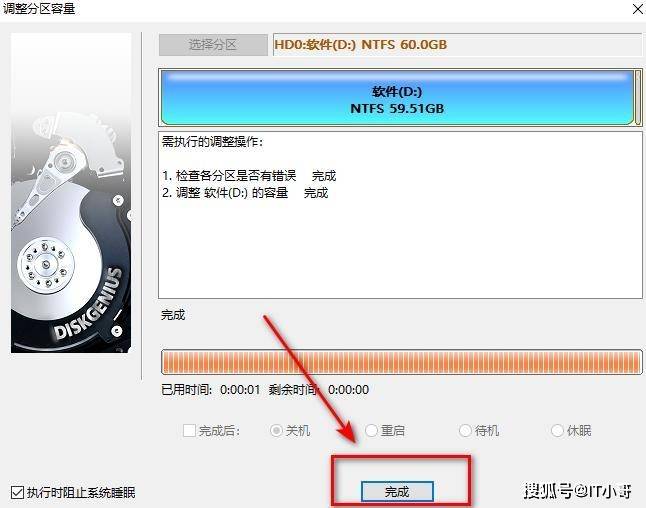
Task: Click the 需执行的调整操作 heading text
Action: [212, 142]
